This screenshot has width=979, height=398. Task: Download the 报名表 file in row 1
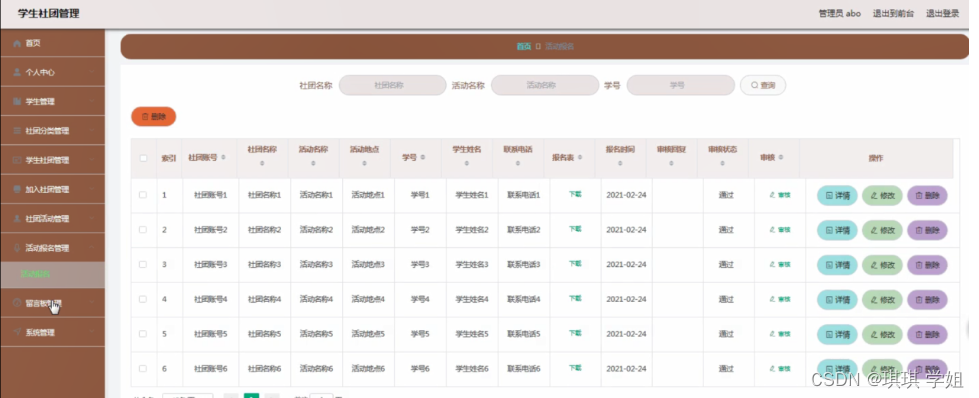pyautogui.click(x=575, y=194)
